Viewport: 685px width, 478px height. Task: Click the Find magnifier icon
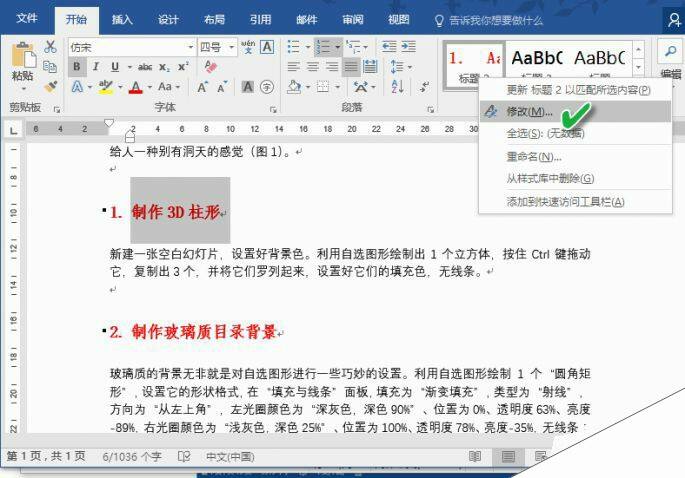(x=670, y=52)
